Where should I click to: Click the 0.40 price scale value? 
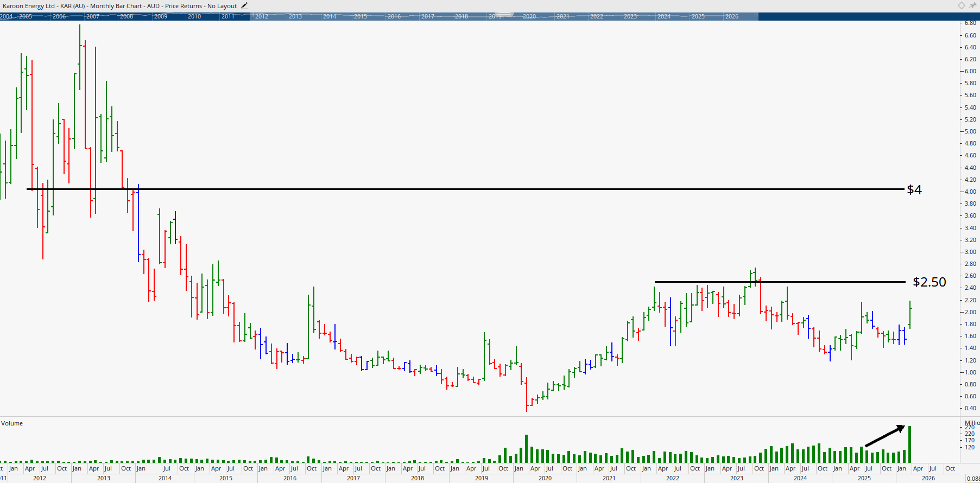tap(970, 408)
